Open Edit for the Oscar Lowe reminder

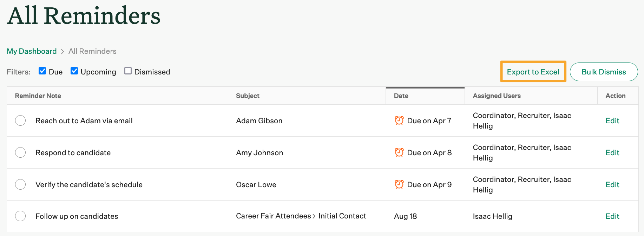point(612,185)
